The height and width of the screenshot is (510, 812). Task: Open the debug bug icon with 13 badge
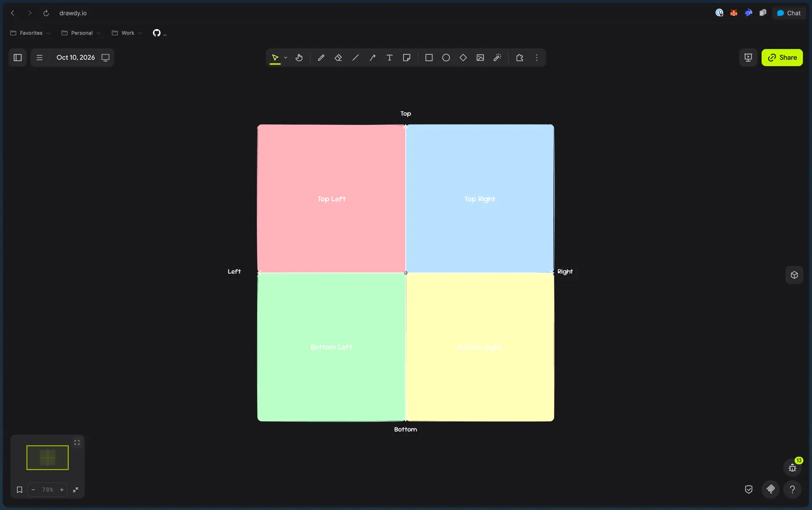[x=793, y=468]
